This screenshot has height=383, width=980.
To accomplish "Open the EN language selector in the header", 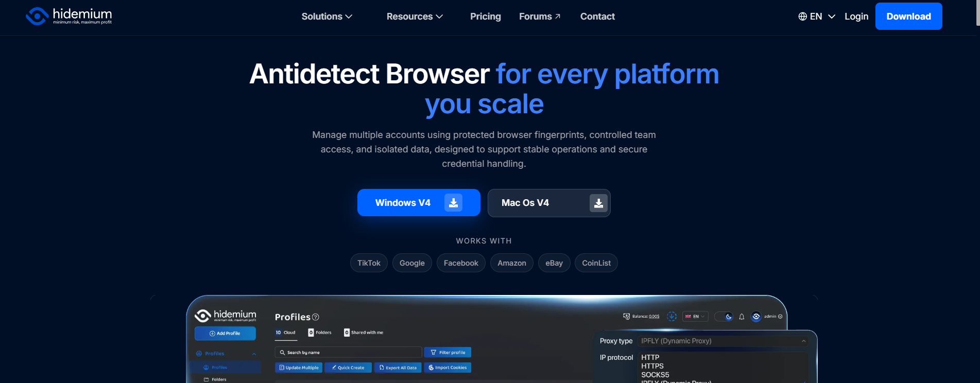I will [817, 16].
